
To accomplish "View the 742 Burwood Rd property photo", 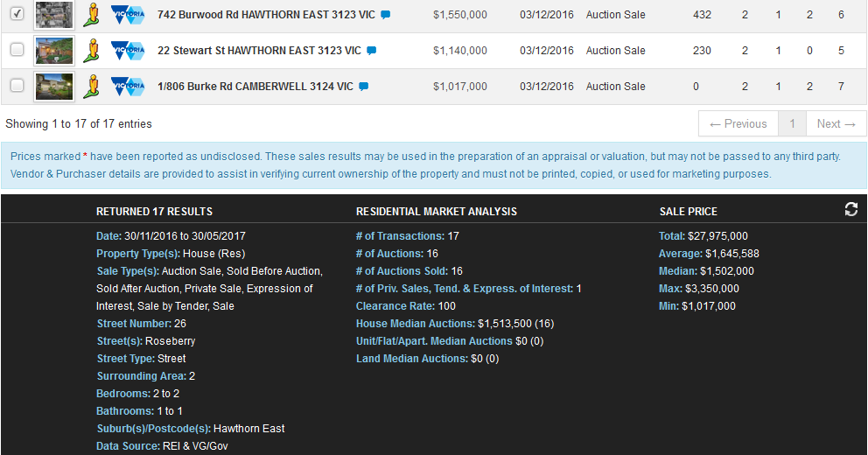I will coord(54,15).
